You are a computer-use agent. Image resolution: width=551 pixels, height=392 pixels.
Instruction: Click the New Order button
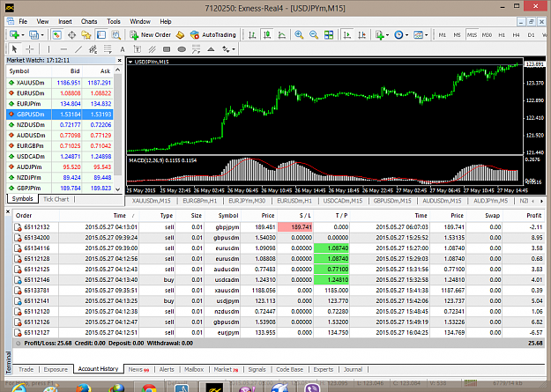[151, 34]
